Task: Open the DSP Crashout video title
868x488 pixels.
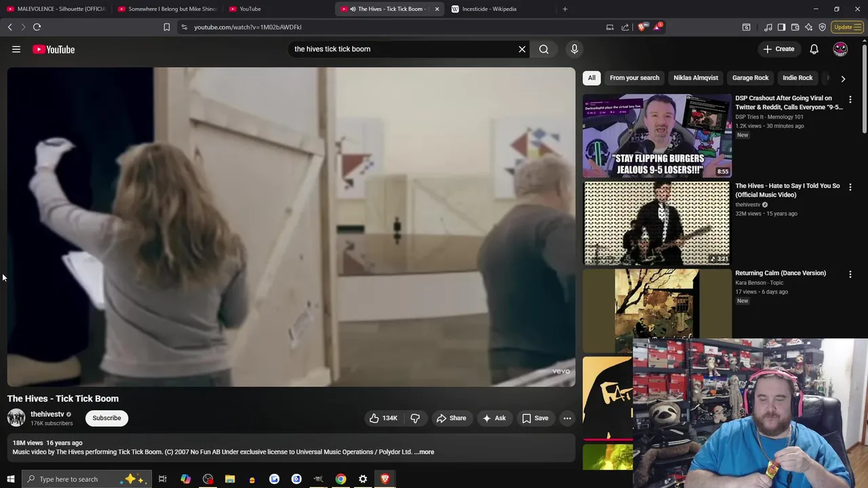Action: point(789,102)
